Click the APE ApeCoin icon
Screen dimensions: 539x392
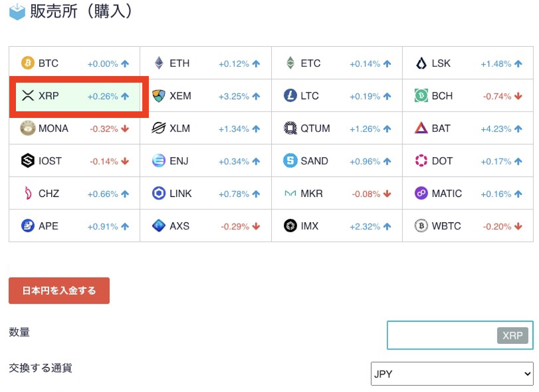coord(28,226)
